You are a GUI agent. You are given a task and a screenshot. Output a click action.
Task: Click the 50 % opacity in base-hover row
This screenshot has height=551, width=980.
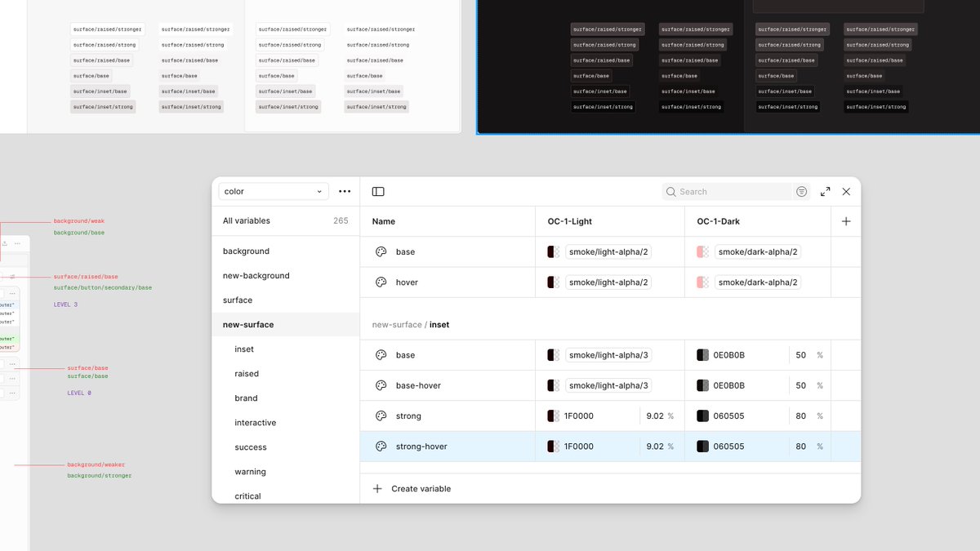(x=808, y=385)
